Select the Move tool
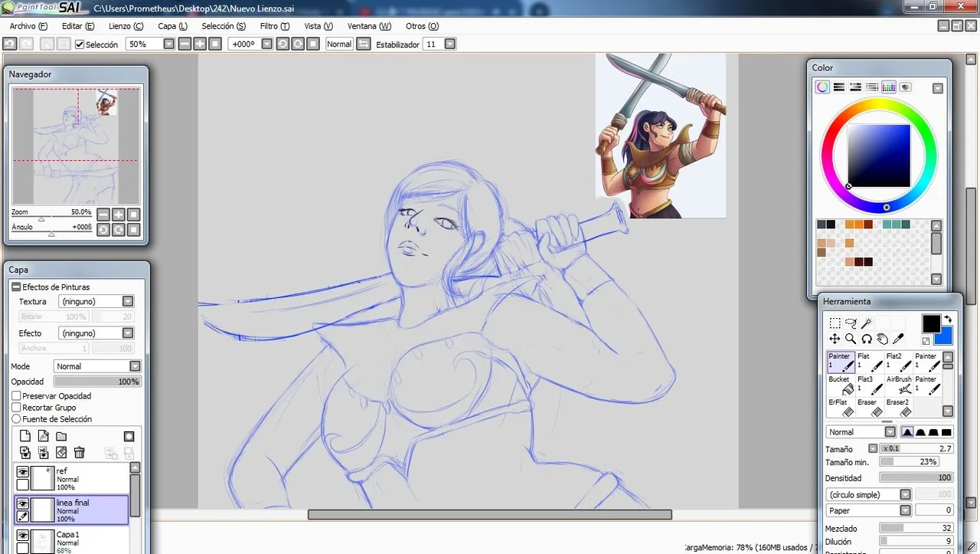The image size is (980, 554). (x=835, y=339)
